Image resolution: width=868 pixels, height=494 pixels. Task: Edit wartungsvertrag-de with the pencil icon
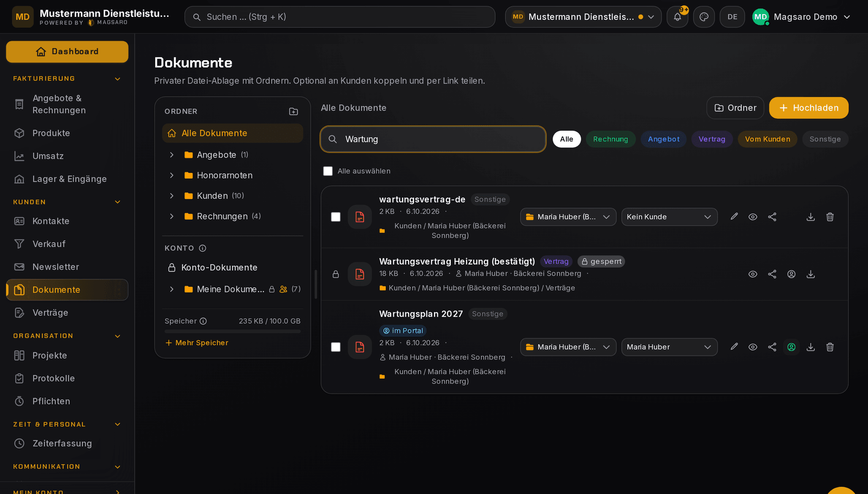(x=734, y=216)
